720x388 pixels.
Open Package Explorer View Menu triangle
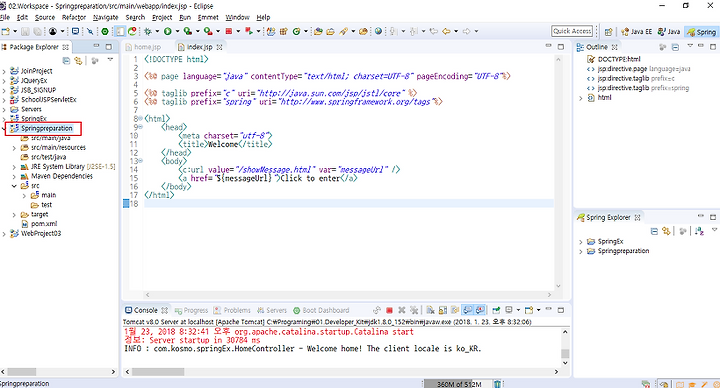point(110,60)
